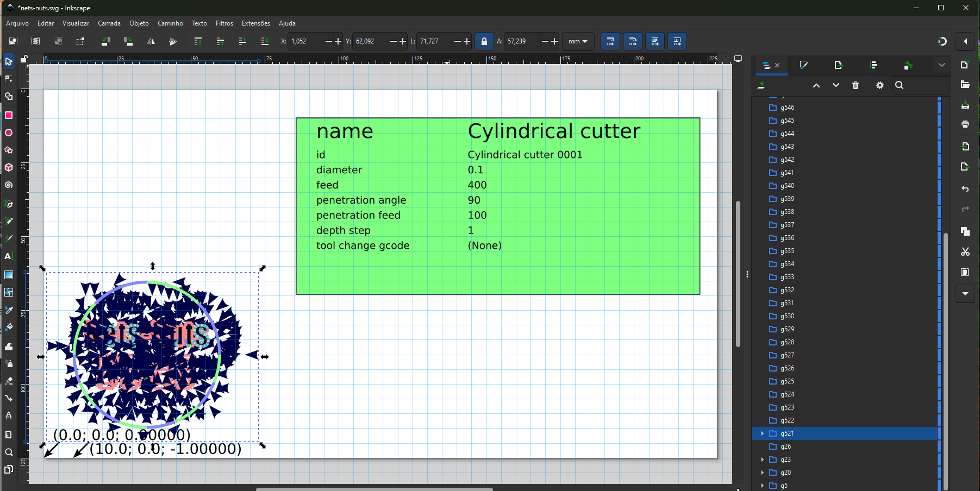Switch to the Fill and Stroke tab
This screenshot has width=980, height=491.
click(x=804, y=65)
